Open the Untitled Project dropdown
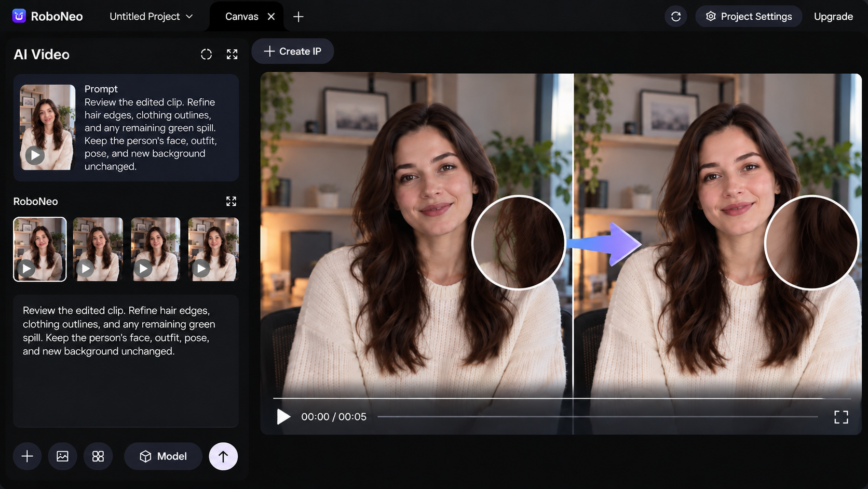The image size is (868, 489). [151, 17]
